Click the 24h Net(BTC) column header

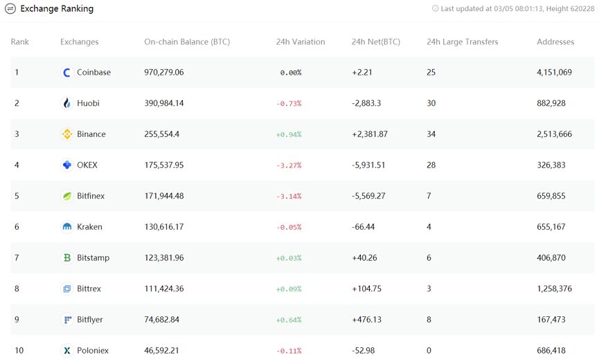click(375, 42)
